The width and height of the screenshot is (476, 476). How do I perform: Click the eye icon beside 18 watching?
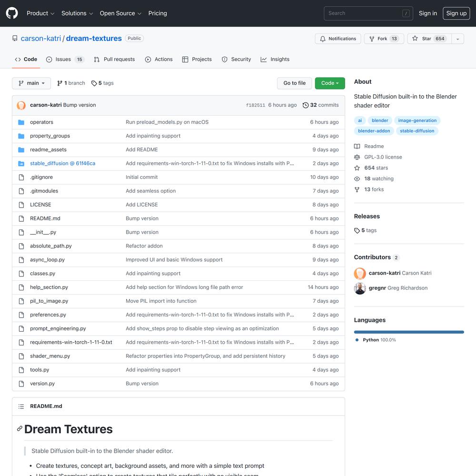tap(357, 179)
